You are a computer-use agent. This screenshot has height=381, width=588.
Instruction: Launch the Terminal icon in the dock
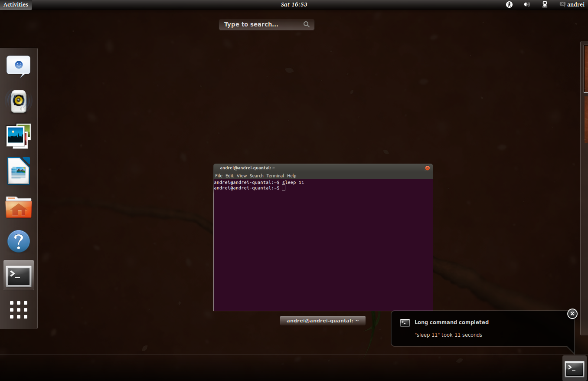[x=18, y=275]
